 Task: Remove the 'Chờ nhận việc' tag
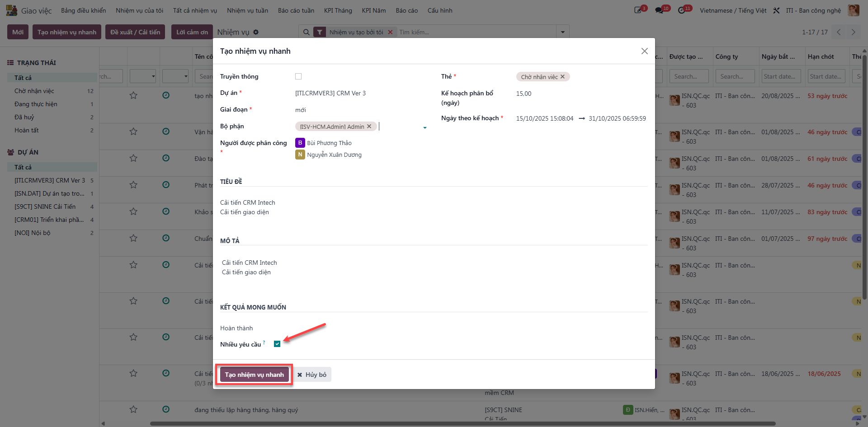point(562,77)
